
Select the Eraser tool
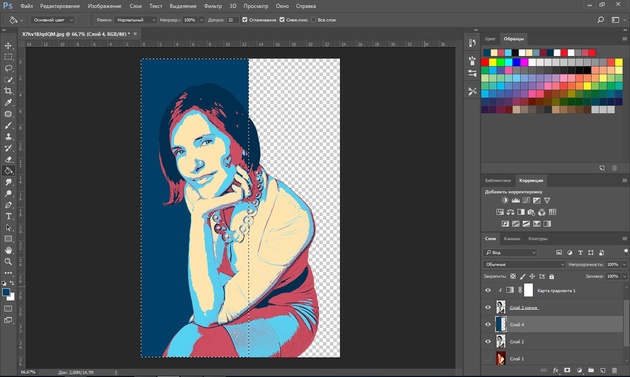[8, 160]
